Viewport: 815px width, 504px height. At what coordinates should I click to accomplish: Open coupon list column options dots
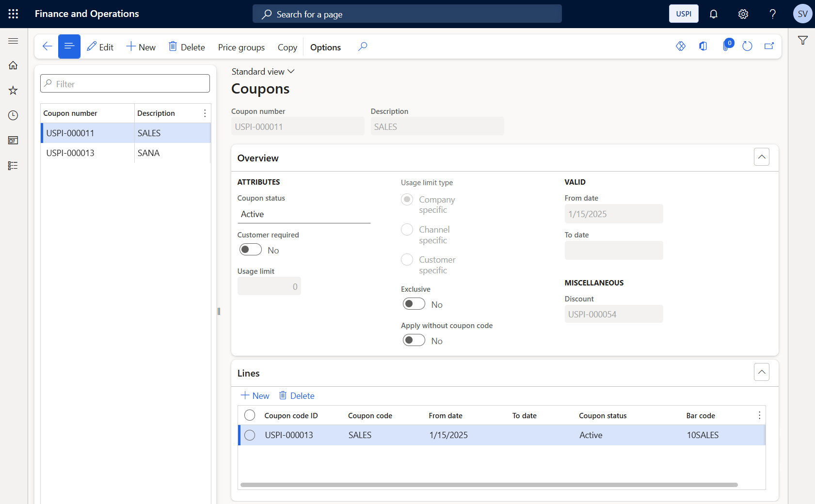click(x=205, y=113)
